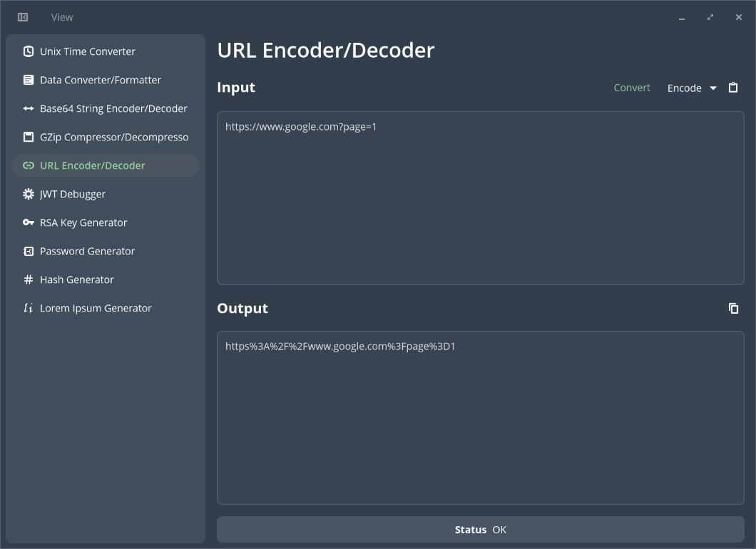Click inside the Output text area
This screenshot has width=756, height=549.
click(x=480, y=418)
